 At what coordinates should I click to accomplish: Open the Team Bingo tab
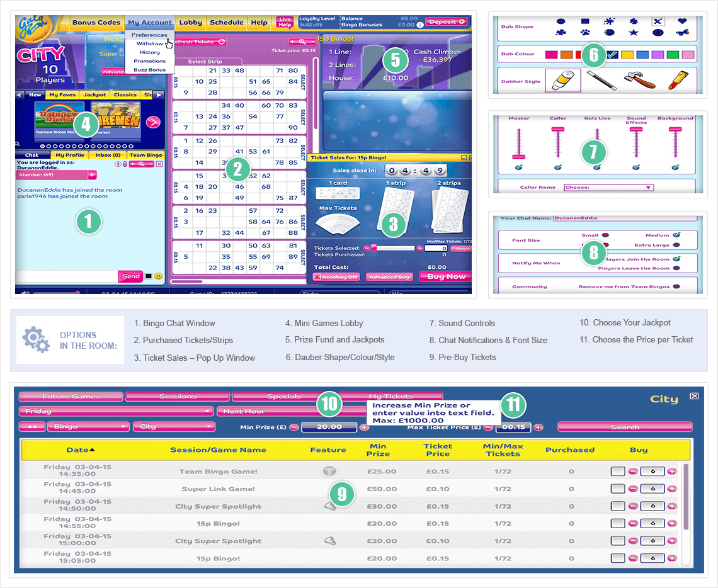(x=145, y=155)
